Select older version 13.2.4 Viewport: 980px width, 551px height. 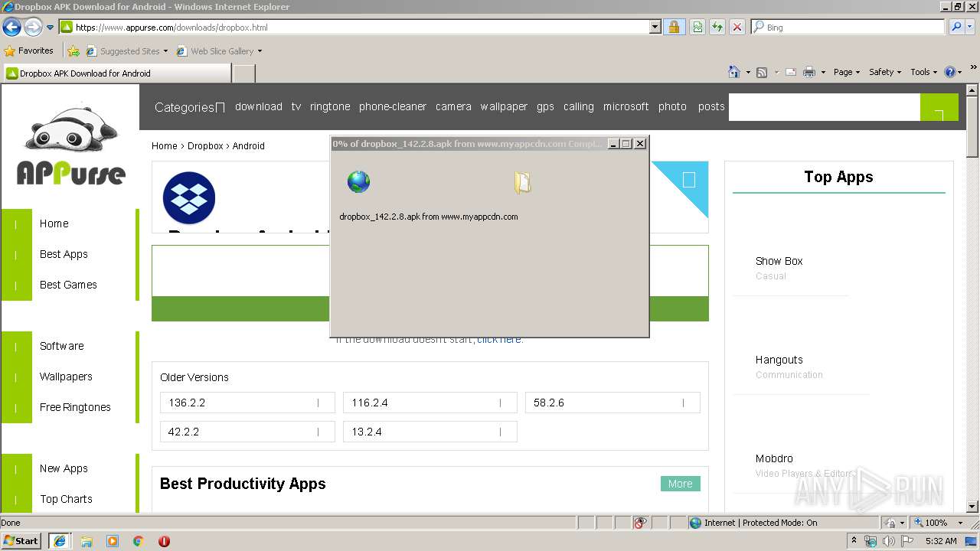[430, 432]
